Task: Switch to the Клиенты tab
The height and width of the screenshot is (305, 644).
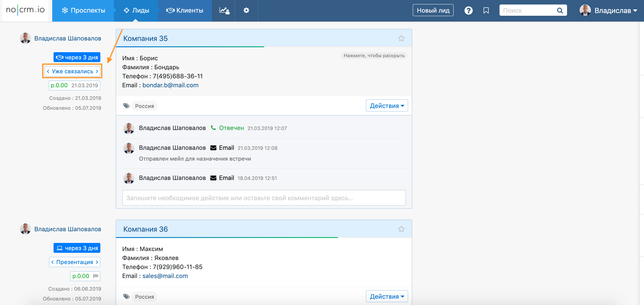Action: click(x=185, y=11)
